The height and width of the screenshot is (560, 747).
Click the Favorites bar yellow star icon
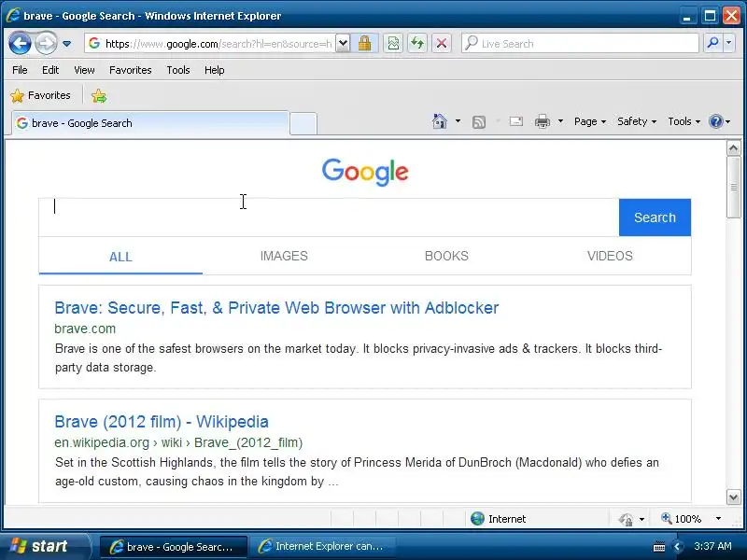click(x=17, y=96)
